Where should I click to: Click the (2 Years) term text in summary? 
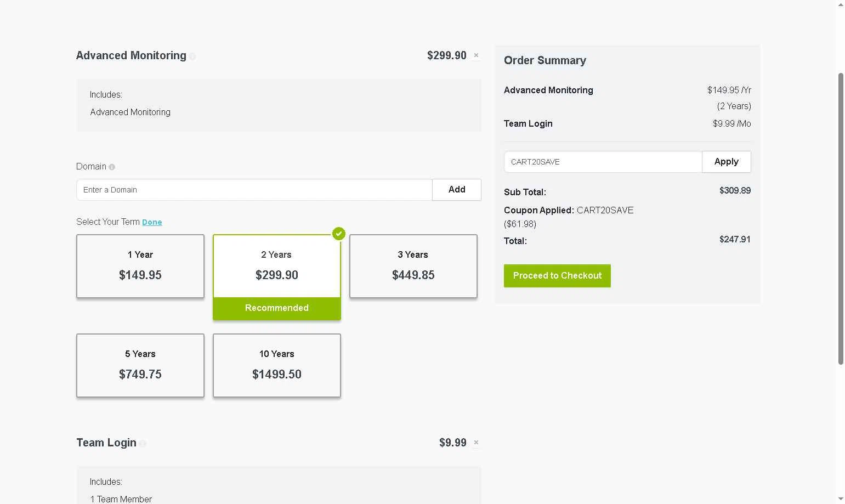pos(734,106)
